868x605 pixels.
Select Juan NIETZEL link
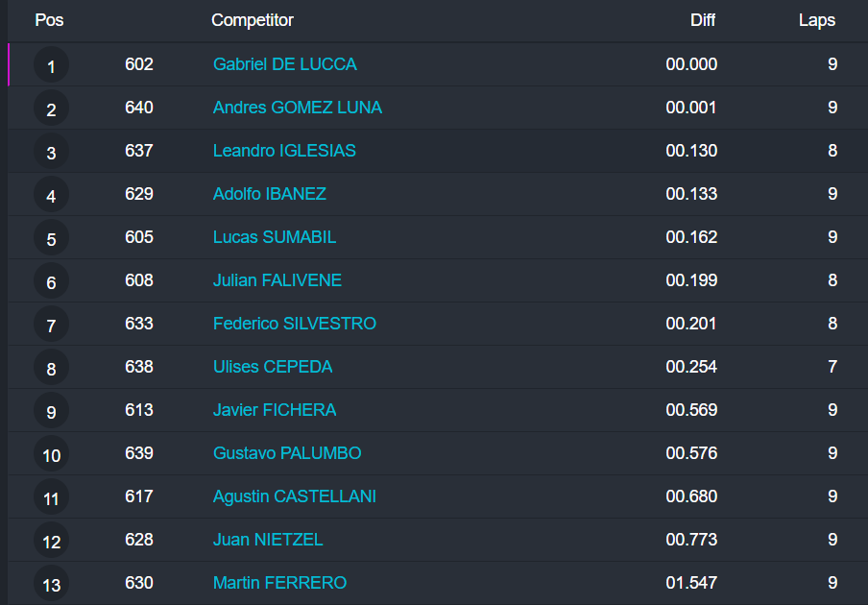(x=268, y=540)
